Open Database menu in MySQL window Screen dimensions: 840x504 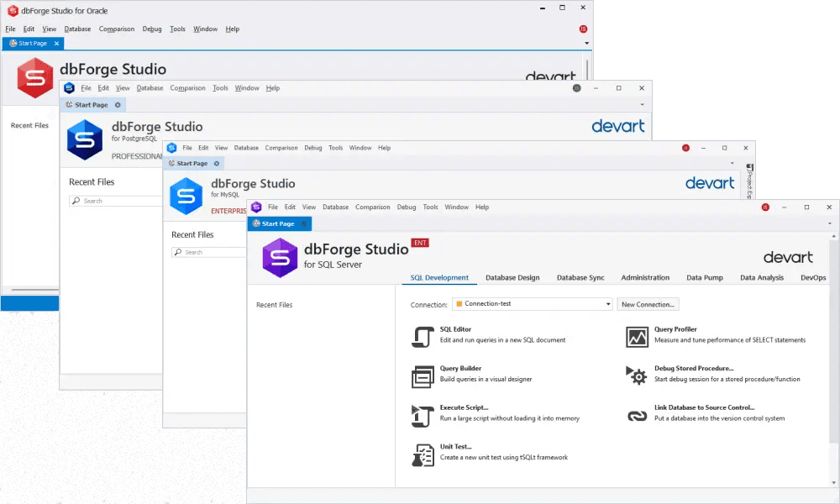click(x=246, y=148)
